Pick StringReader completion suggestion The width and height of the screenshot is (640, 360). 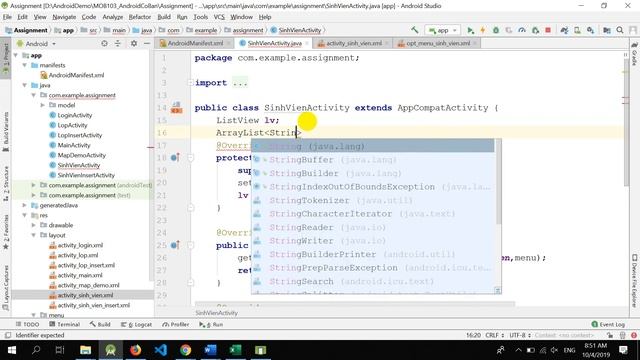click(x=373, y=227)
